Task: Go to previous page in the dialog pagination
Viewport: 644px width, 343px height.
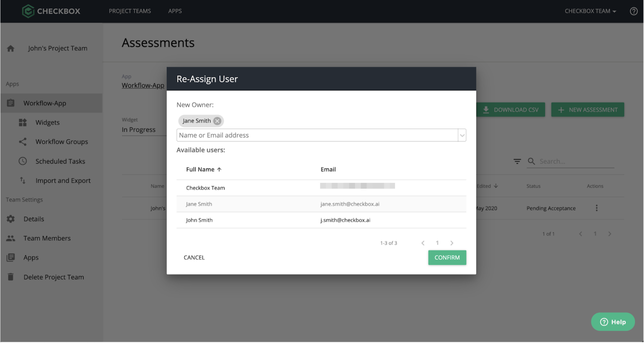Action: [x=423, y=243]
